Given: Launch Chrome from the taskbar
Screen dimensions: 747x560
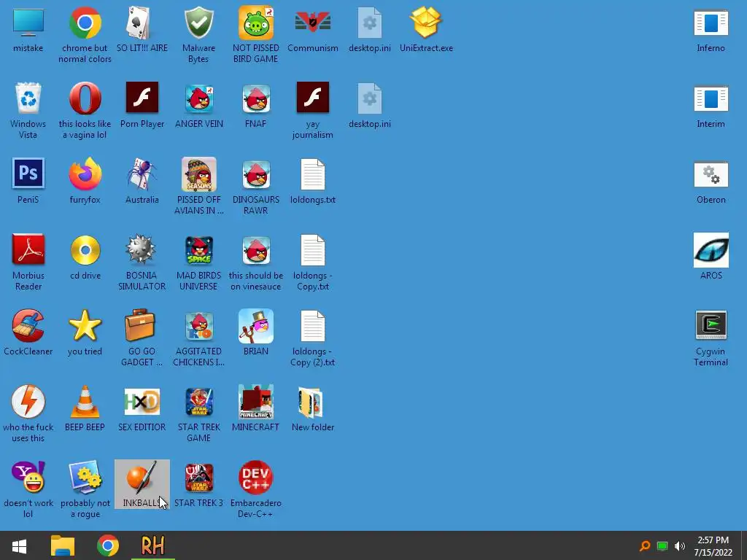Looking at the screenshot, I should tap(108, 545).
